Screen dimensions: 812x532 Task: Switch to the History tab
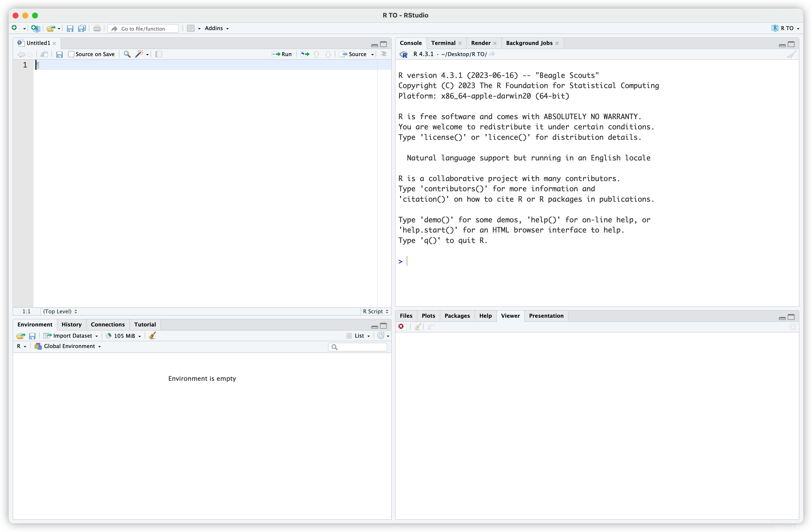point(72,324)
